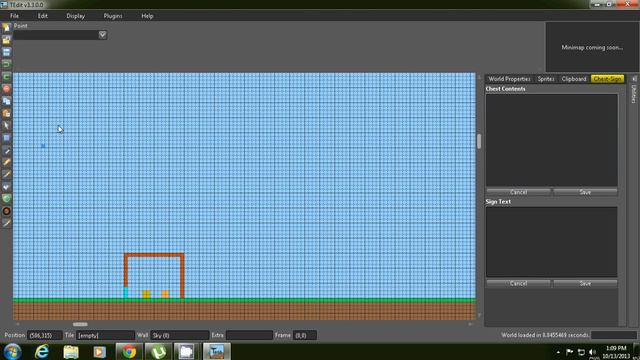Click Save under Sign Text
The height and width of the screenshot is (360, 640).
click(x=585, y=283)
